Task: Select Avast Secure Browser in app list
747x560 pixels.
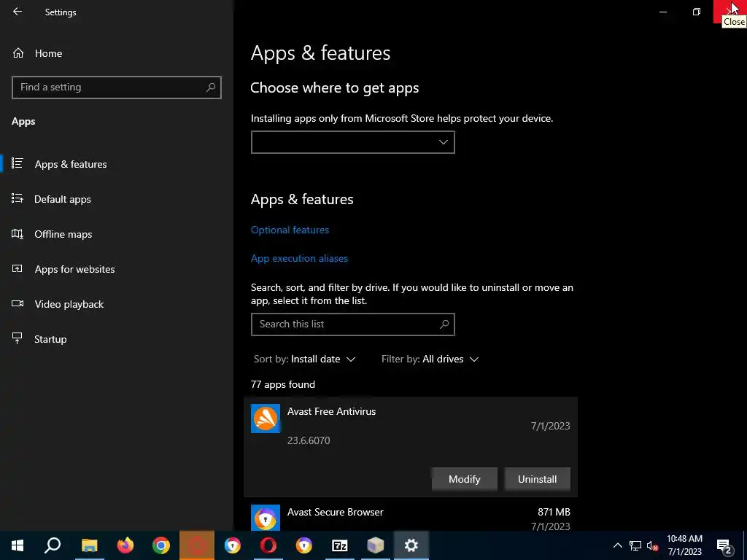Action: point(410,518)
